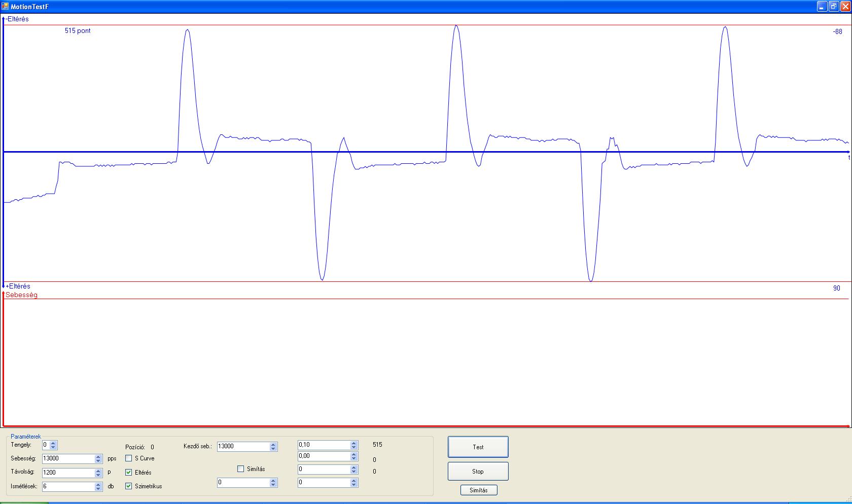Decrease Távolság with its down arrow
The image size is (852, 504).
[98, 475]
